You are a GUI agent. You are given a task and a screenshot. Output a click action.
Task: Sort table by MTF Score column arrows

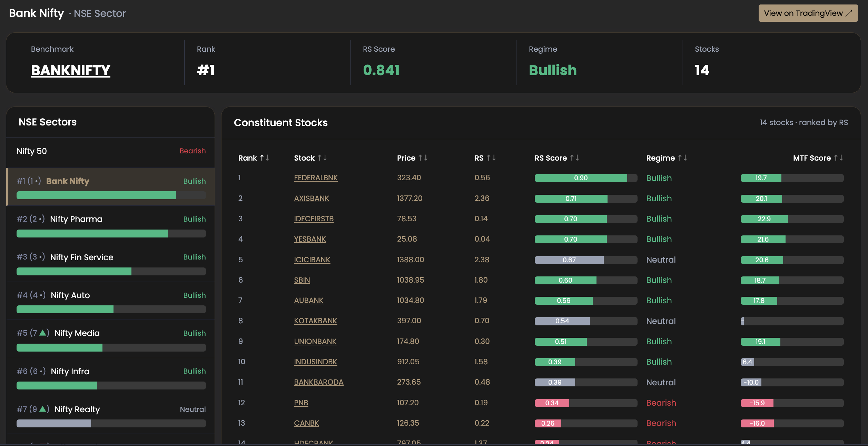point(838,158)
